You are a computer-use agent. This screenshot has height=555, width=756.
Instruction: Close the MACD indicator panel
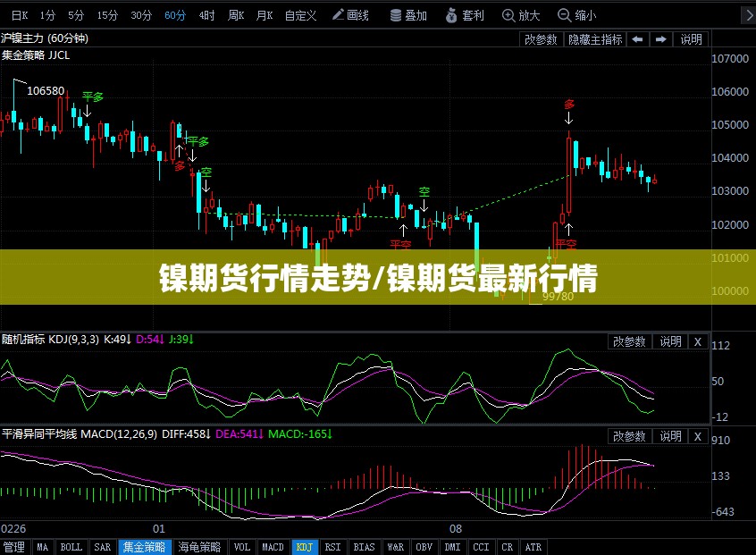(x=698, y=436)
